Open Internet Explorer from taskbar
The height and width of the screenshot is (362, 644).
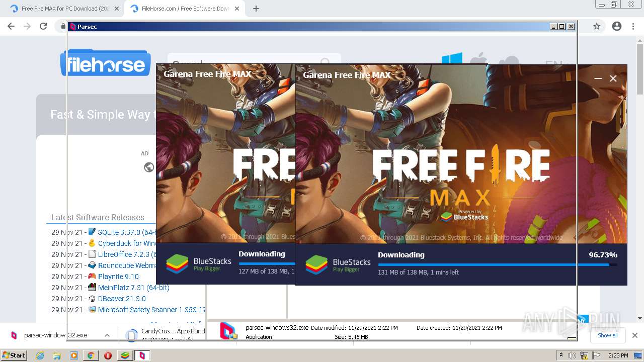tap(40, 355)
